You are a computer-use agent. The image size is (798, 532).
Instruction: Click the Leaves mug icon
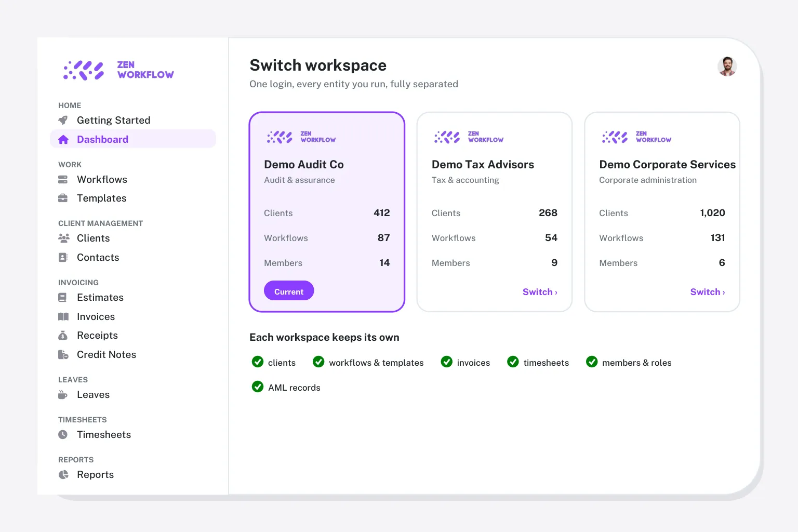click(x=63, y=395)
